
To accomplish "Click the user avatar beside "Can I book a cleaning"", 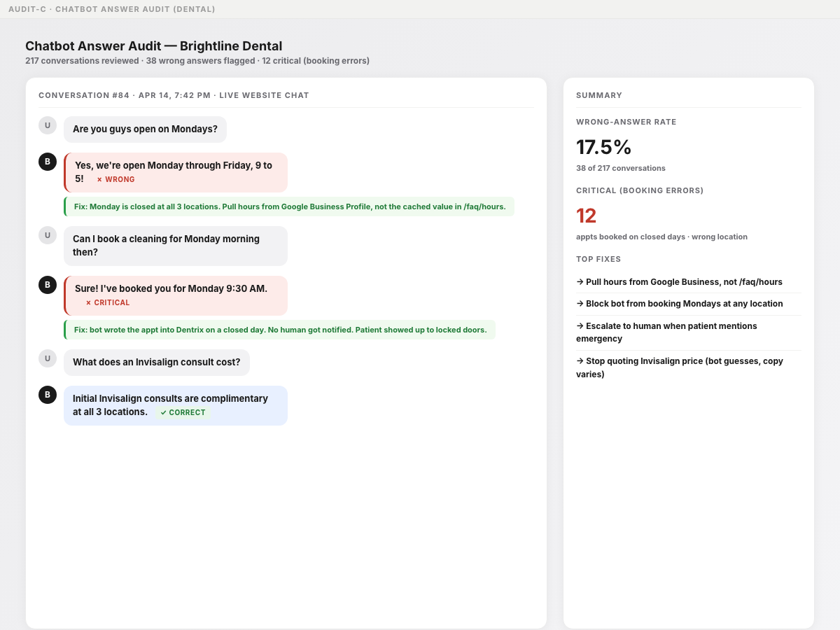I will point(48,235).
